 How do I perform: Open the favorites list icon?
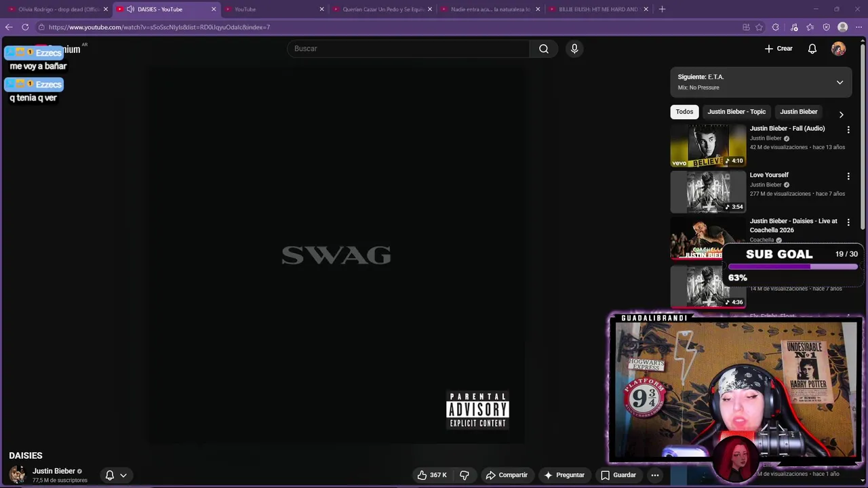click(x=810, y=27)
